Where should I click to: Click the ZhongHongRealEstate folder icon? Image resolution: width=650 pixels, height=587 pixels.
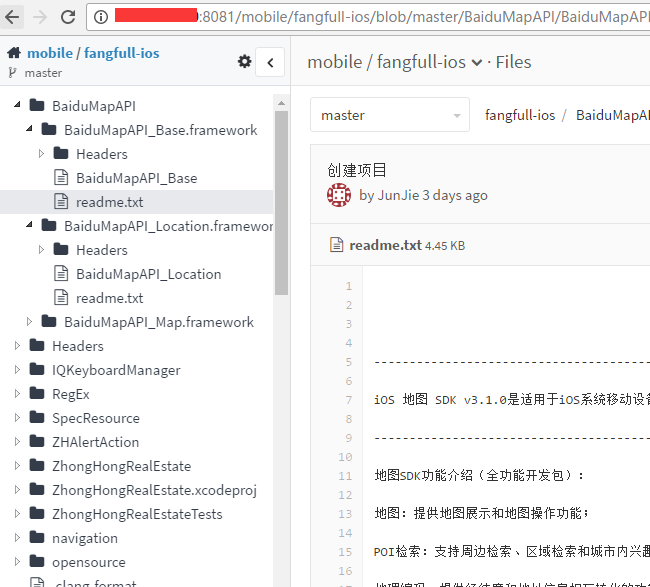[x=37, y=466]
